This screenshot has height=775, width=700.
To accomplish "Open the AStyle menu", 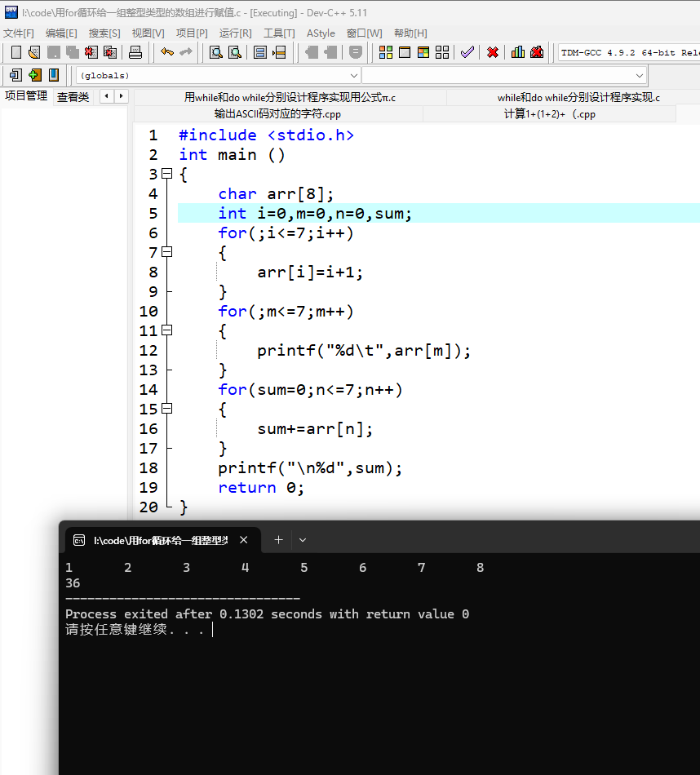I will 321,33.
